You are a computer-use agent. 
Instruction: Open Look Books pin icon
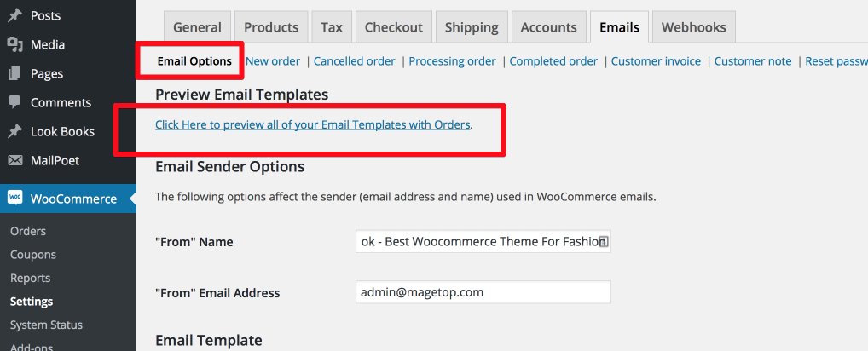15,131
